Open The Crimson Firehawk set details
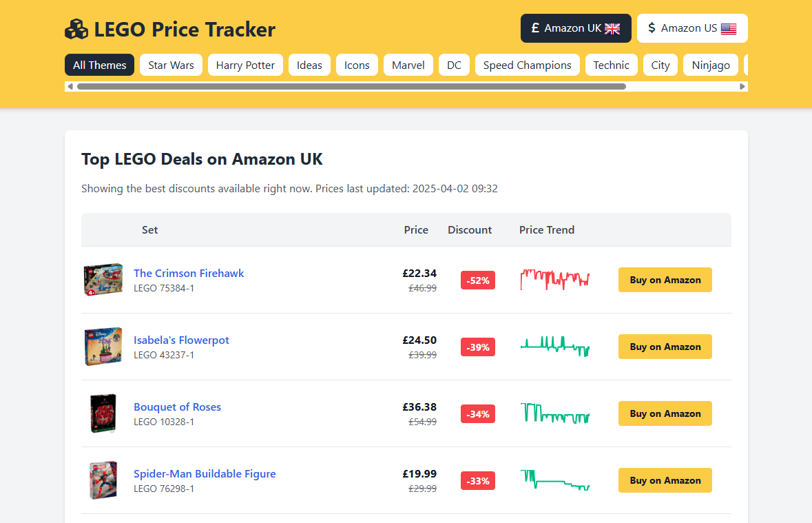 (x=189, y=273)
